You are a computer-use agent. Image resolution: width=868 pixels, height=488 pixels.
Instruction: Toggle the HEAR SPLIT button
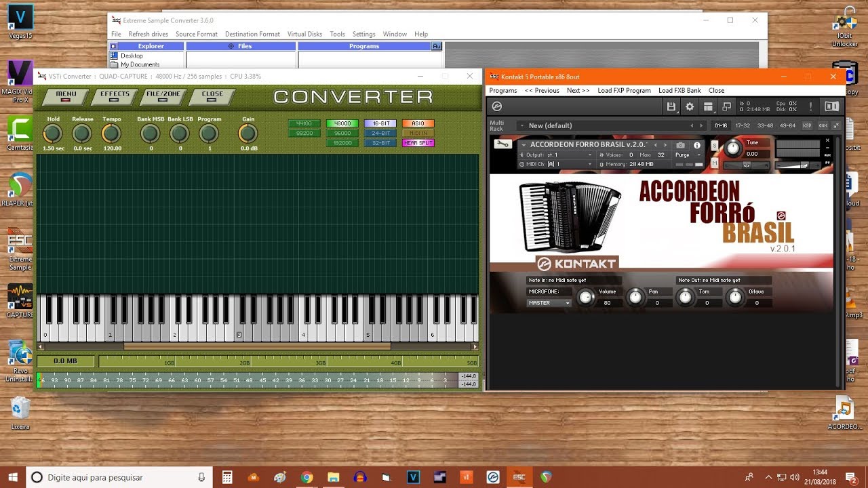418,143
